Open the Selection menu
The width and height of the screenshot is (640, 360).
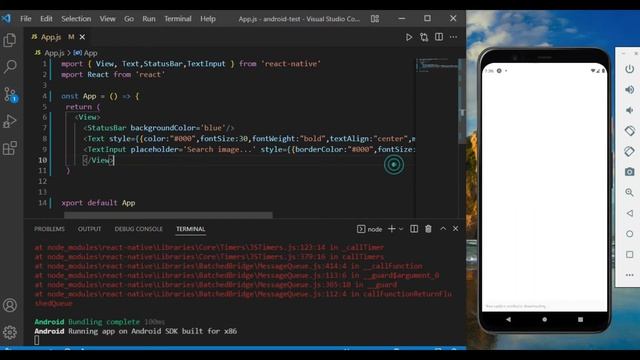(76, 19)
